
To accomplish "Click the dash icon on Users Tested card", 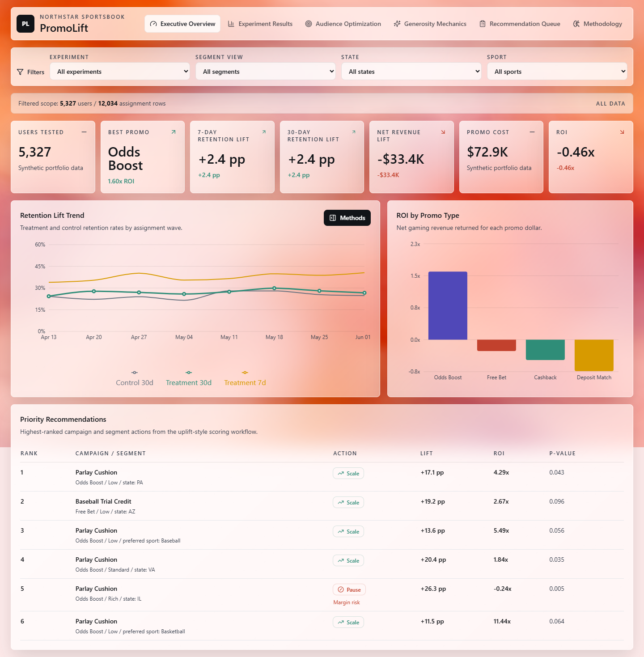I will click(x=84, y=132).
